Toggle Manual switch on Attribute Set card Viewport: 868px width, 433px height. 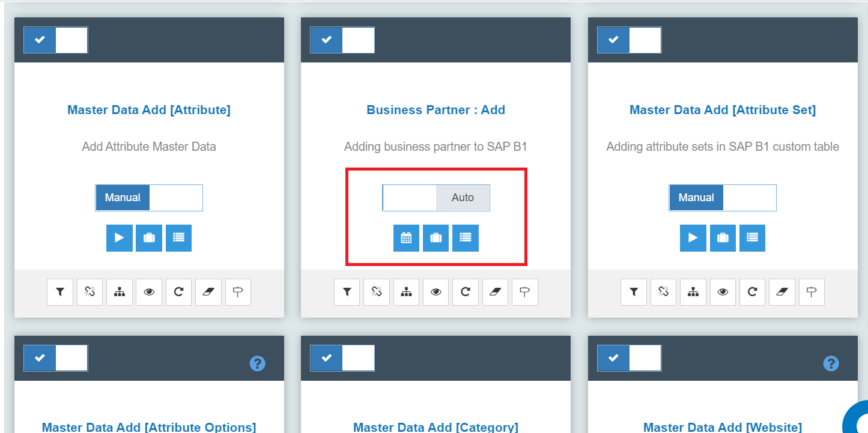click(723, 198)
